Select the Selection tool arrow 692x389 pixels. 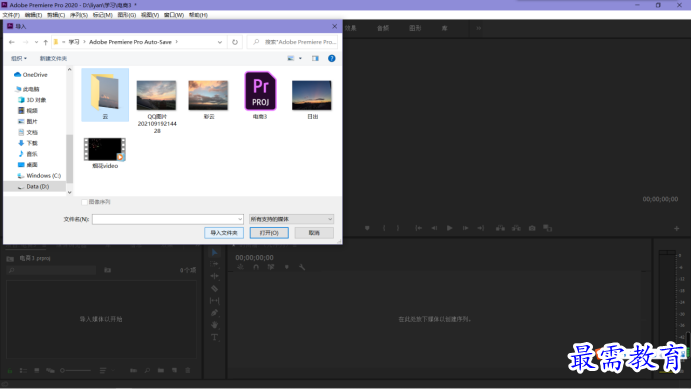(x=214, y=252)
